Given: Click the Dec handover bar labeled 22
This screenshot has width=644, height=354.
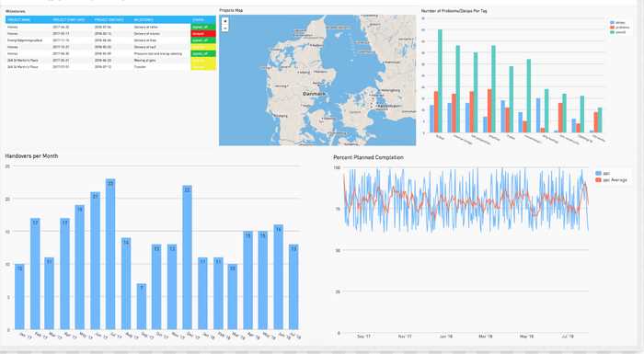Looking at the screenshot, I should click(187, 257).
